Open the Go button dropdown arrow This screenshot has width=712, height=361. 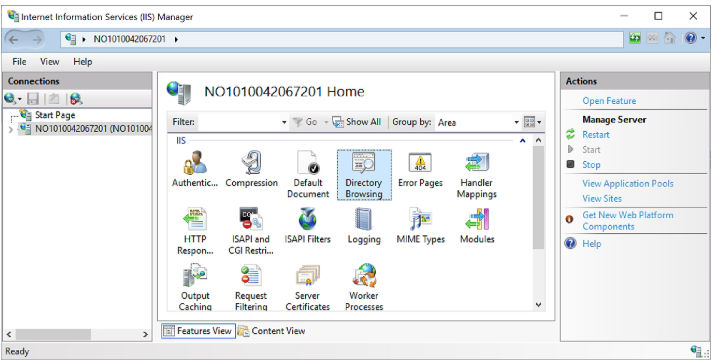tap(325, 122)
